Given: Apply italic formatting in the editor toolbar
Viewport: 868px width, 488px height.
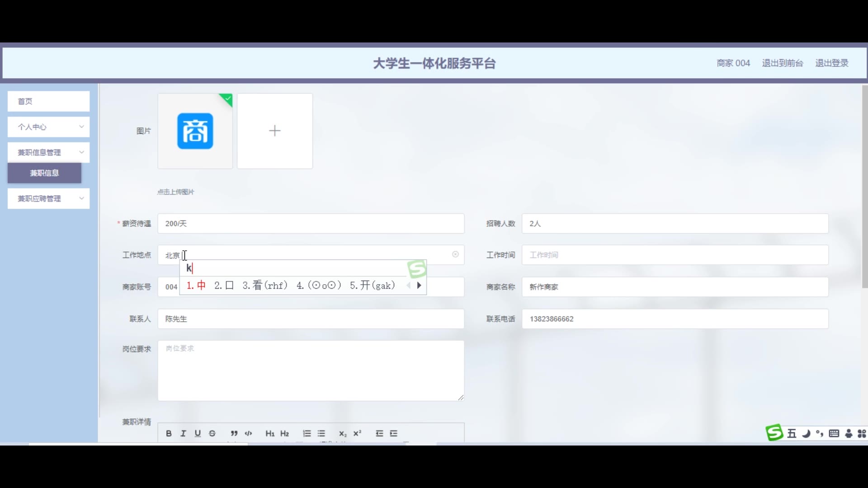Looking at the screenshot, I should click(x=183, y=433).
